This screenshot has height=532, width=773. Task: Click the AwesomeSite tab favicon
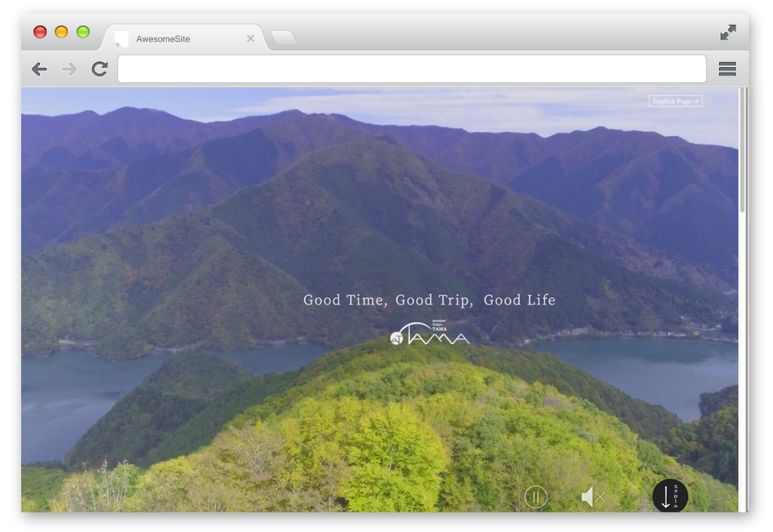click(x=122, y=39)
